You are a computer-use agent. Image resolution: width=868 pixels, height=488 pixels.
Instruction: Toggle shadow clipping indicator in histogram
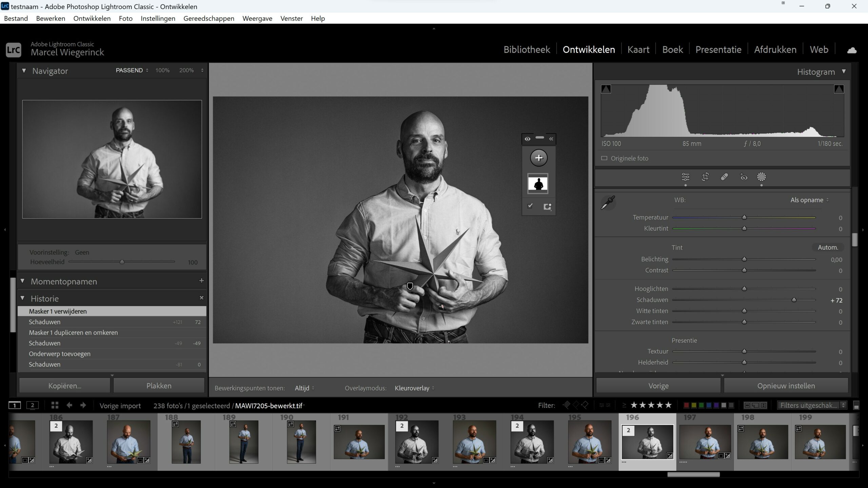coord(606,89)
